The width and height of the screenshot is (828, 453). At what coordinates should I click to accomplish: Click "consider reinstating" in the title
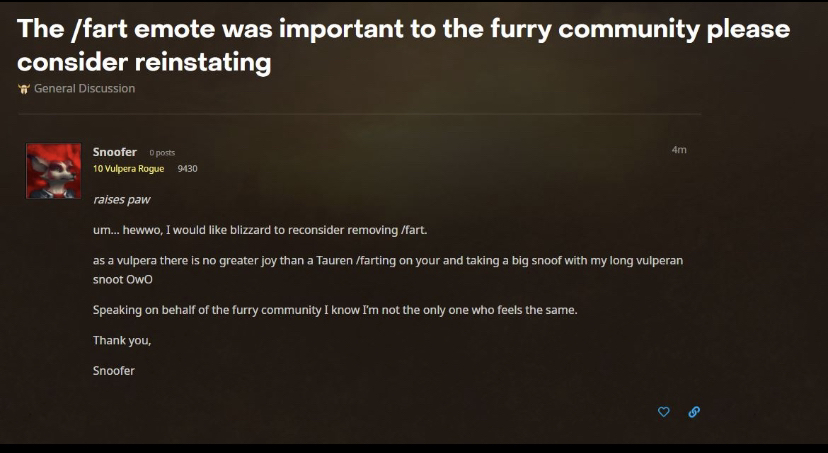tap(144, 62)
